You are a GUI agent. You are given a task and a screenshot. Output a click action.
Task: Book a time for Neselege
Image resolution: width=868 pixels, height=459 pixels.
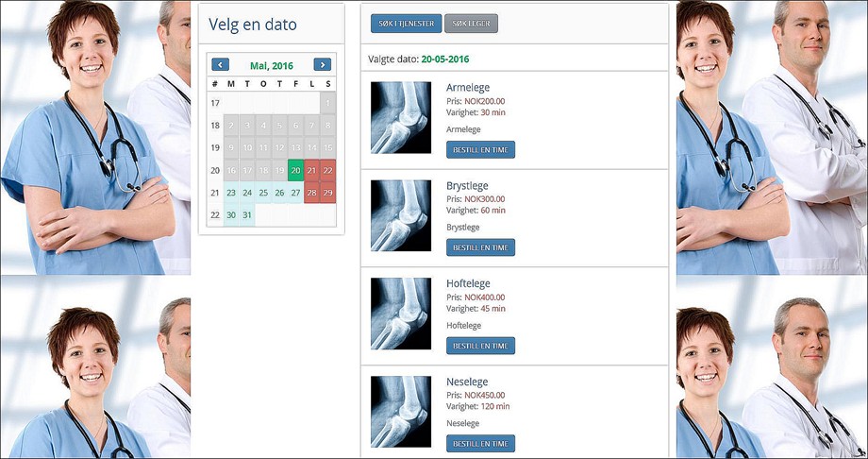tap(480, 443)
